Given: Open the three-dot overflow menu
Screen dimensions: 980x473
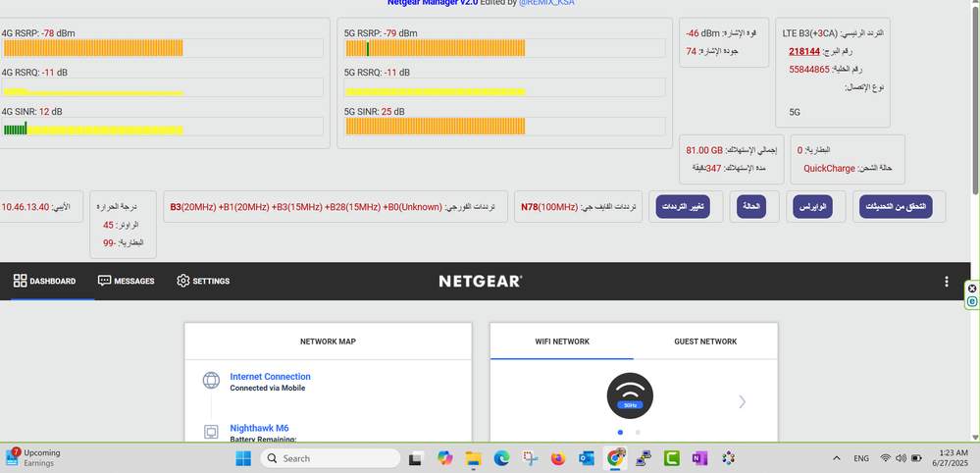Looking at the screenshot, I should click(x=946, y=282).
